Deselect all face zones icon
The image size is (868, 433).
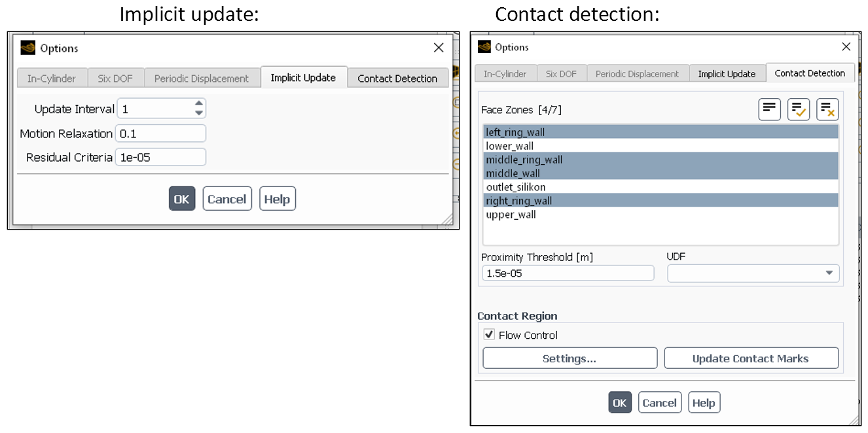click(x=827, y=109)
